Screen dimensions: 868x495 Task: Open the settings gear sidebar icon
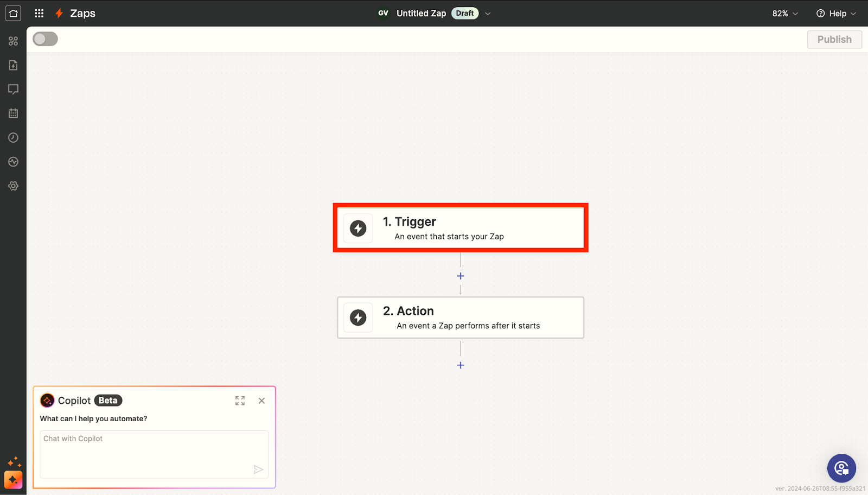point(13,186)
